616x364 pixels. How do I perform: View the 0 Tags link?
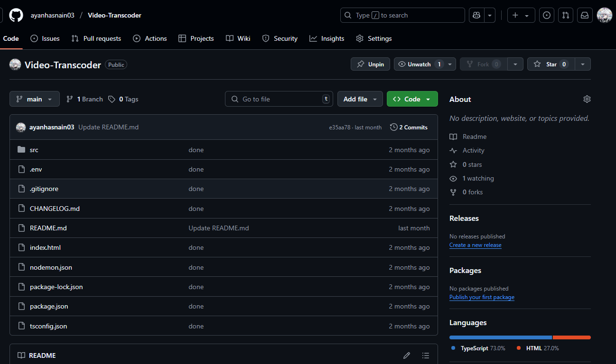(x=123, y=99)
